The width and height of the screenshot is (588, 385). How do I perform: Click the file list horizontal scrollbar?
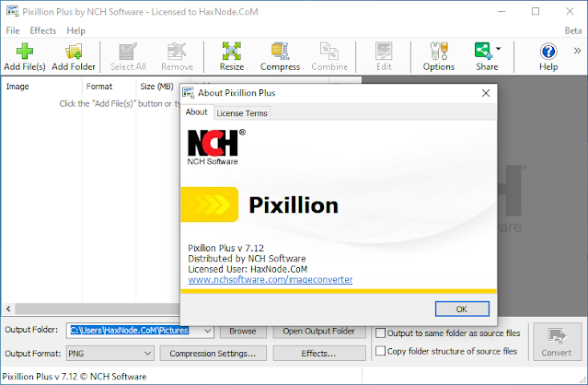click(x=97, y=309)
